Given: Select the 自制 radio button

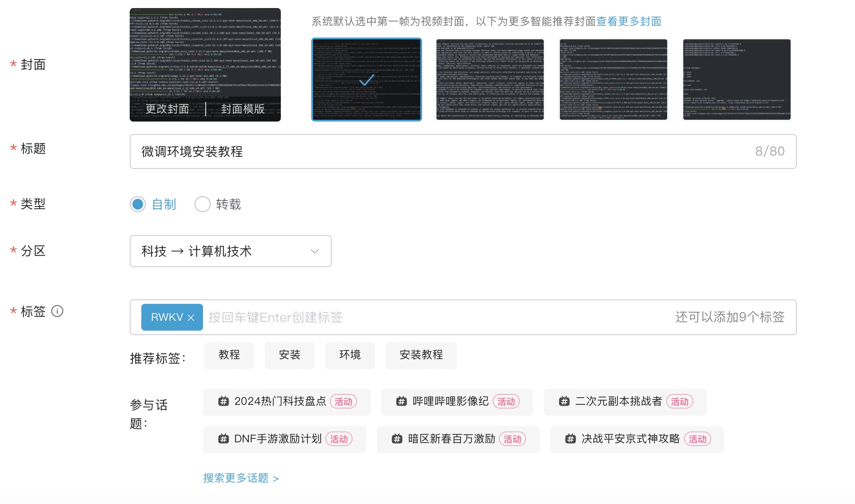Looking at the screenshot, I should pyautogui.click(x=138, y=204).
